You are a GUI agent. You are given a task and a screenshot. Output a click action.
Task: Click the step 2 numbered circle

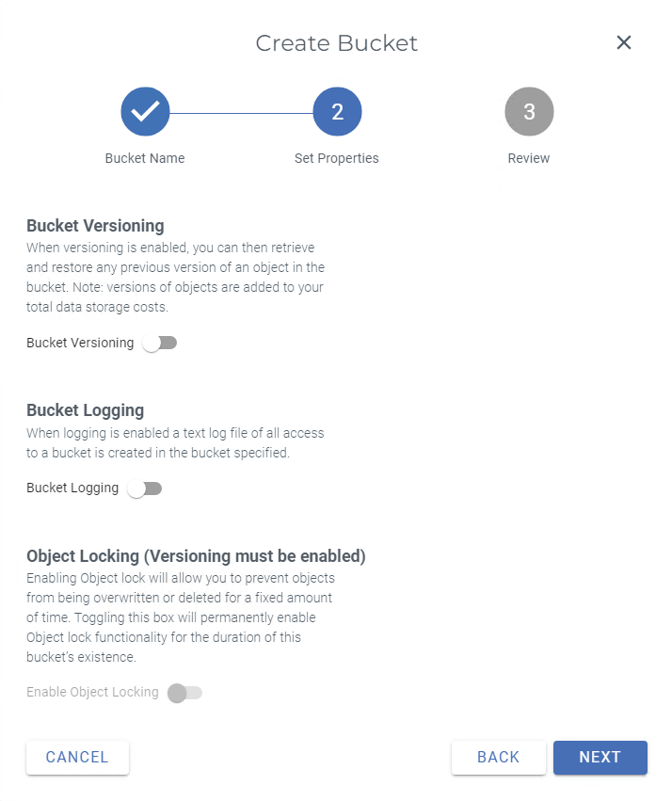coord(337,113)
